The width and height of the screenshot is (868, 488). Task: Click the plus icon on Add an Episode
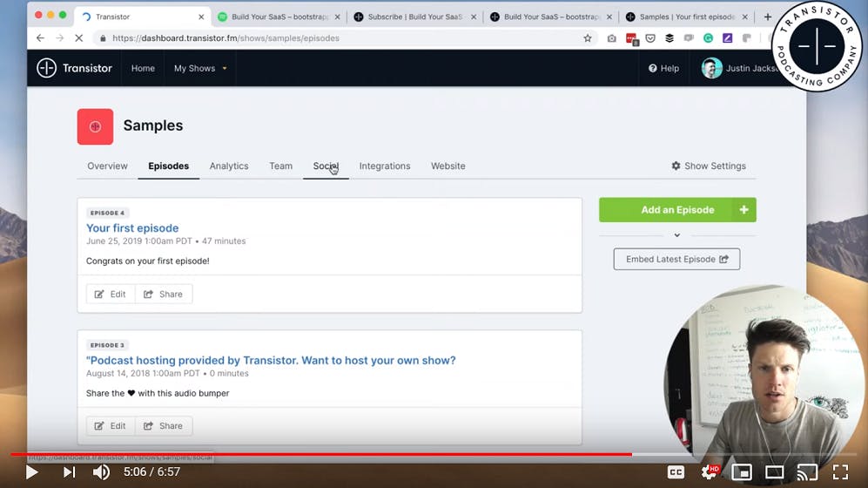click(x=744, y=210)
